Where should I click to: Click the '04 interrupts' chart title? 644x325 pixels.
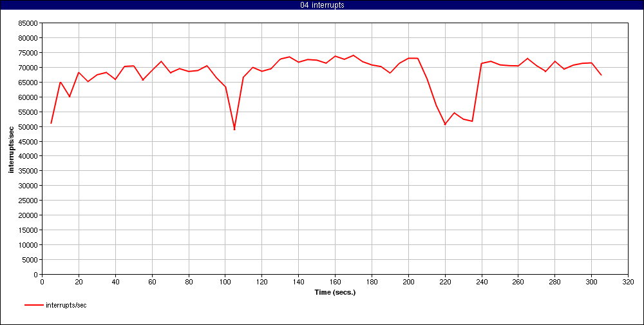click(x=322, y=5)
